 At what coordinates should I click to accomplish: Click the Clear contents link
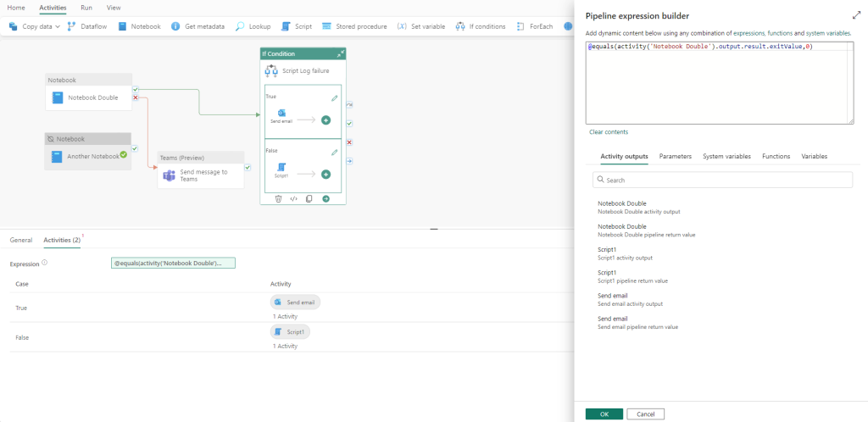pos(609,132)
